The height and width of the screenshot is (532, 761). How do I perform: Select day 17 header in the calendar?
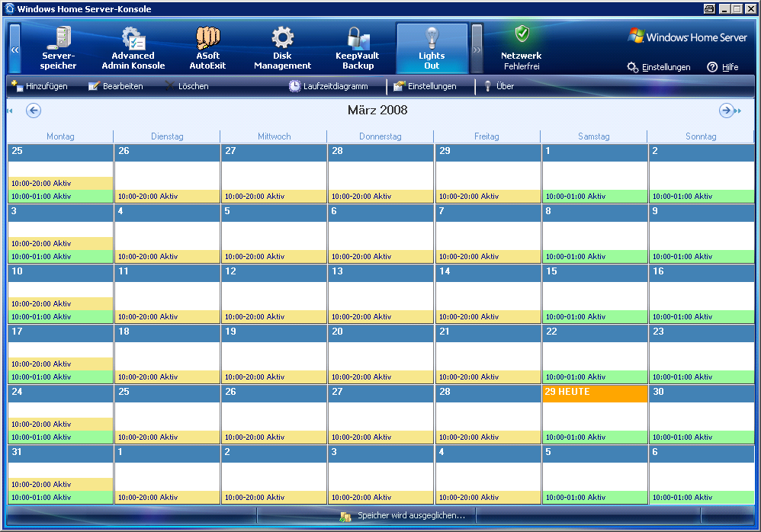point(61,333)
